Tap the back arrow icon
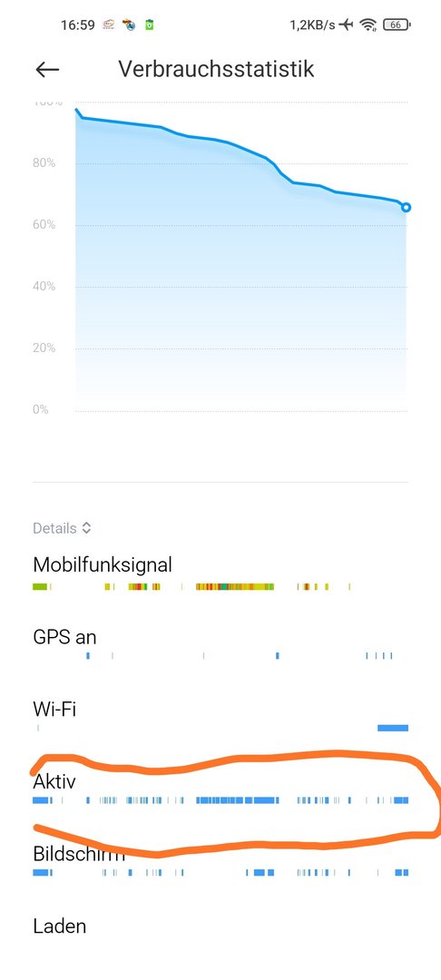441x980 pixels. pyautogui.click(x=47, y=69)
